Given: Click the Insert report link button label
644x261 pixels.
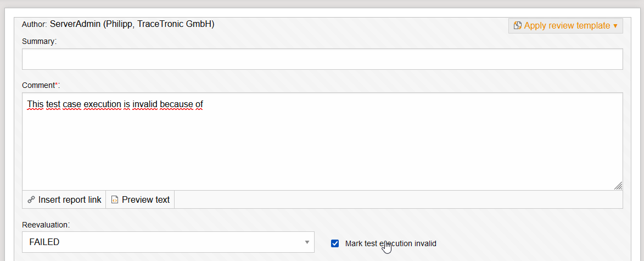Looking at the screenshot, I should tap(70, 200).
